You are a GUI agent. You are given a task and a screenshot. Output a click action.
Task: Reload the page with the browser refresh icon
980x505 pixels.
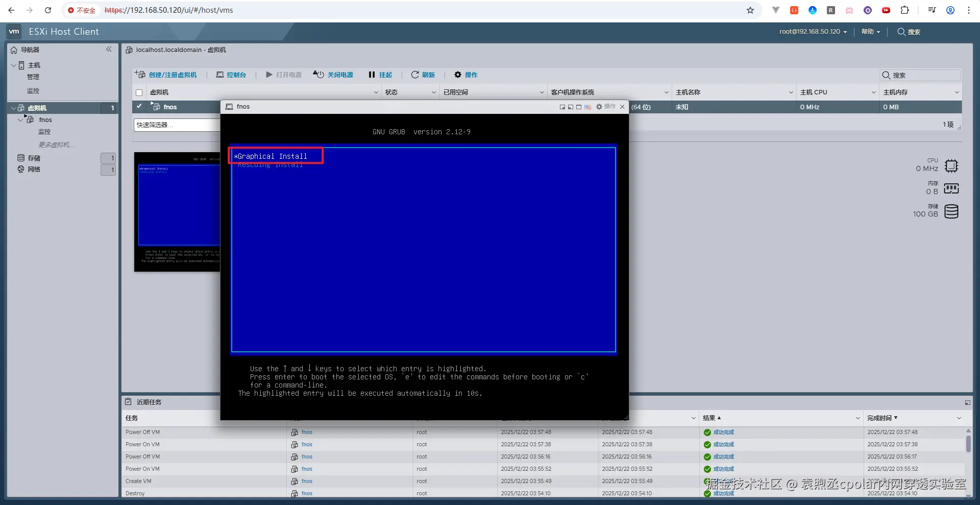[48, 10]
